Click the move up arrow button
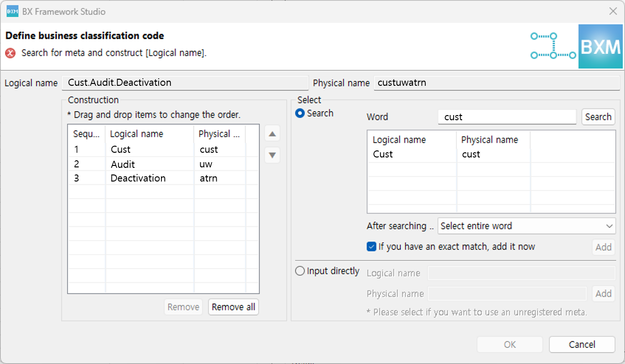The height and width of the screenshot is (364, 625). click(x=272, y=134)
